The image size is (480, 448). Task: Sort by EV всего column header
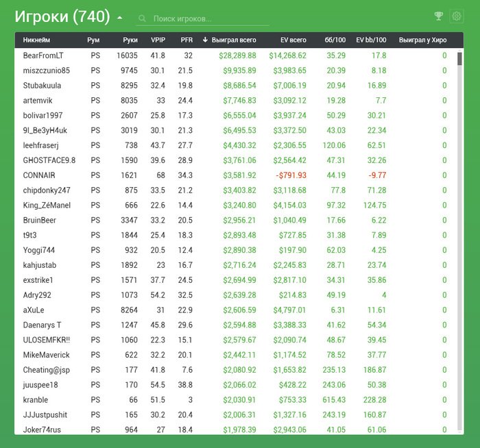point(293,40)
